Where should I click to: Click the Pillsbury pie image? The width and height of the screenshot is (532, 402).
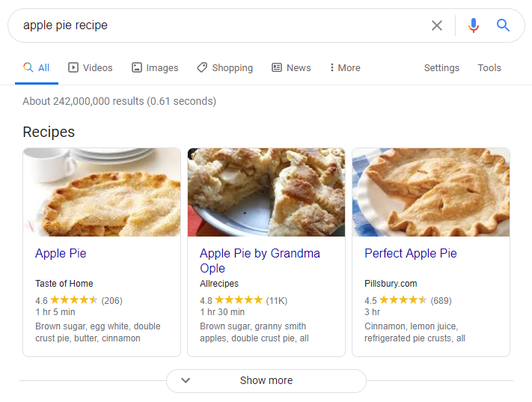click(431, 192)
